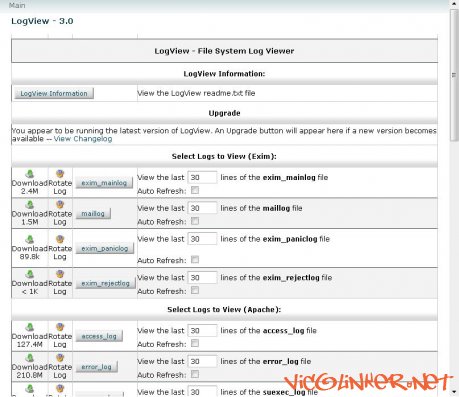This screenshot has width=459, height=397.
Task: Open the View Changelog link
Action: (x=83, y=139)
